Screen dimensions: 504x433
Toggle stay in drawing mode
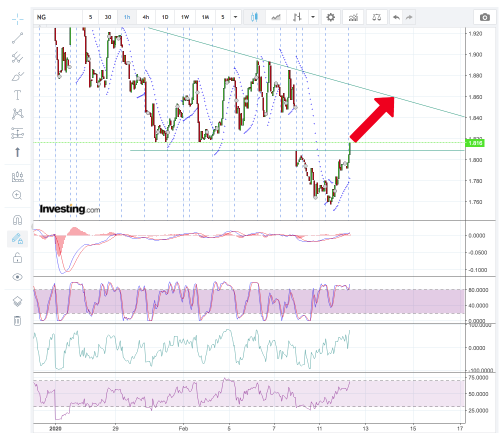[x=17, y=238]
